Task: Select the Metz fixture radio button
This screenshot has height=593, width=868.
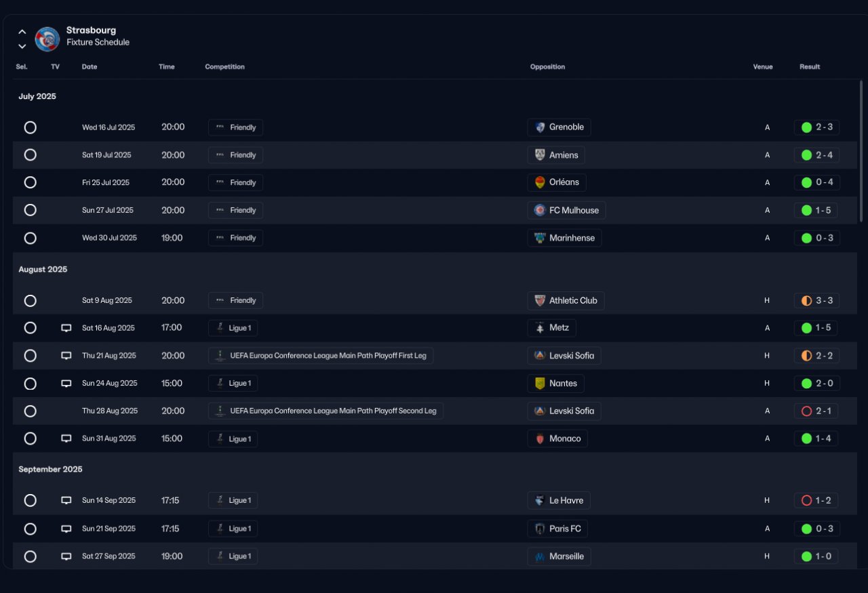Action: point(30,328)
